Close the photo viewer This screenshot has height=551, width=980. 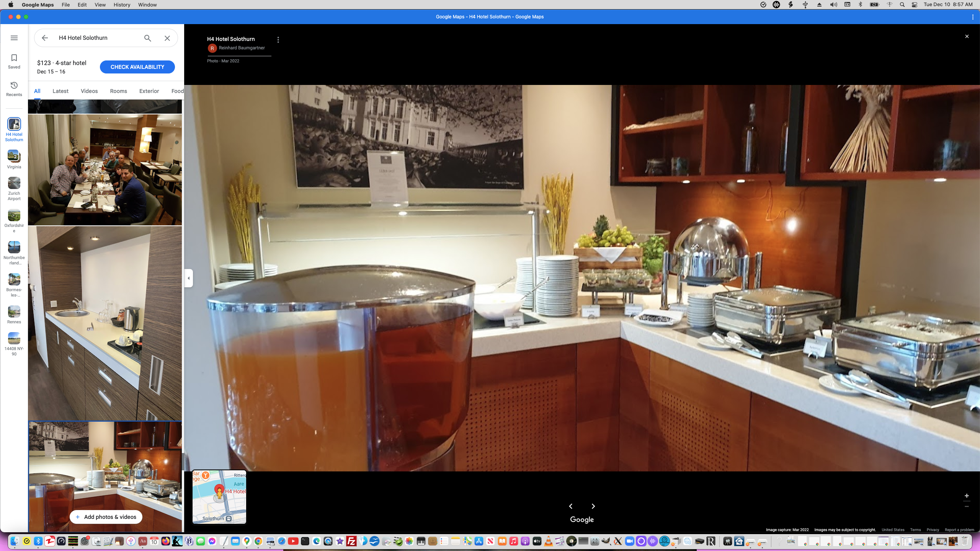coord(967,36)
